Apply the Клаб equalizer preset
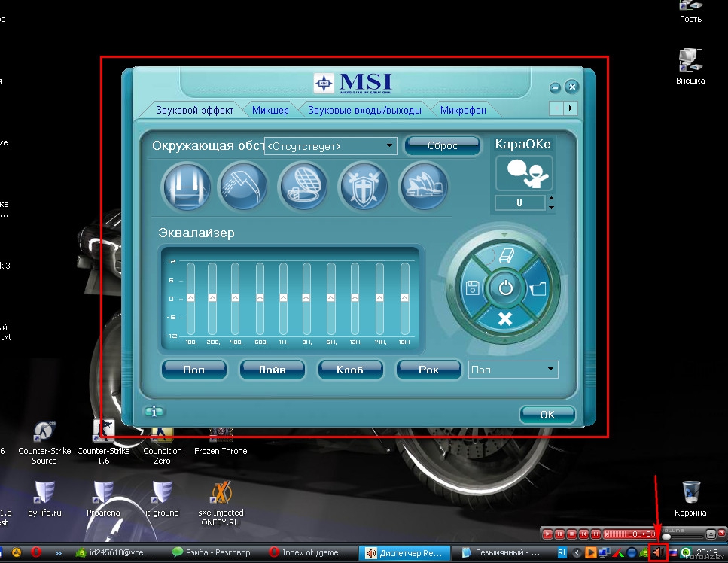 click(350, 370)
